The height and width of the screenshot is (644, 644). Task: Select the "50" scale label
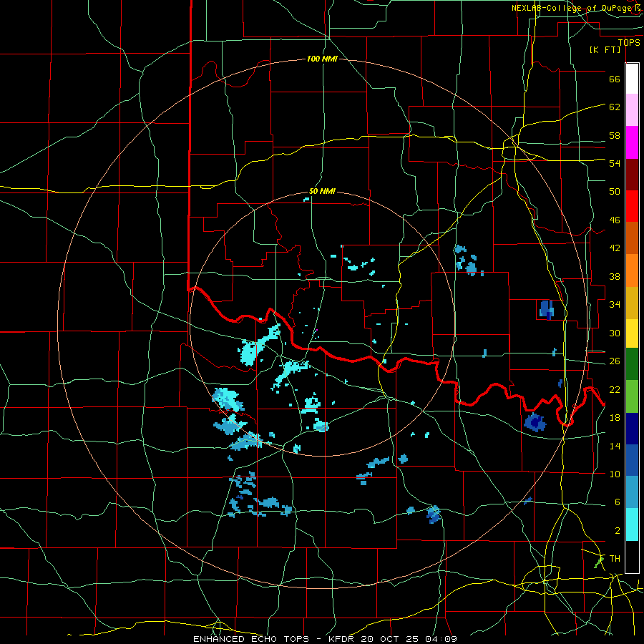click(615, 192)
